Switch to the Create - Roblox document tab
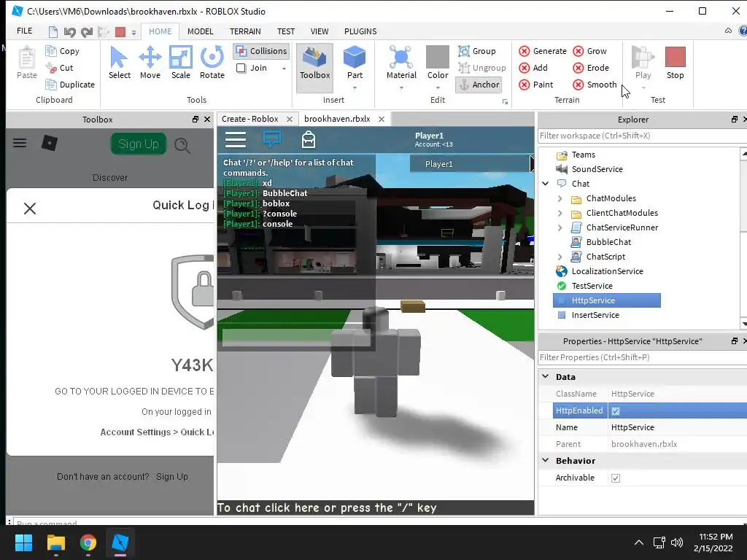Image resolution: width=747 pixels, height=560 pixels. (250, 119)
